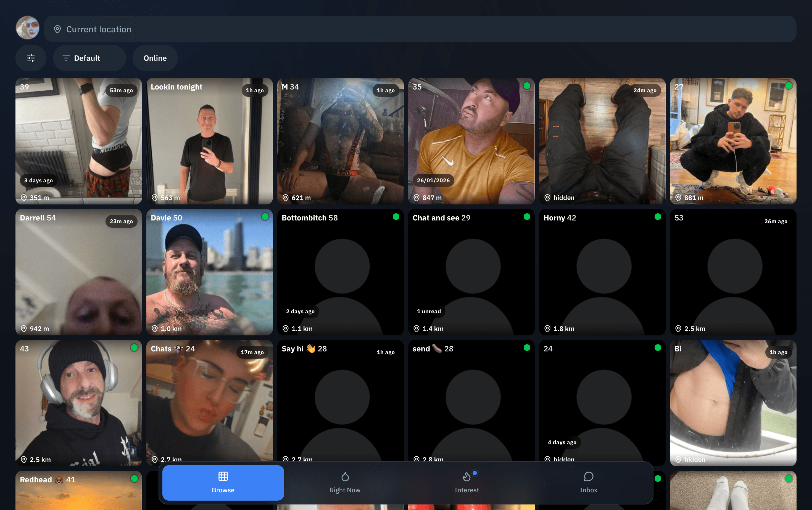Switch to the Browse tab
Screen dimensions: 812x510
[x=223, y=483]
